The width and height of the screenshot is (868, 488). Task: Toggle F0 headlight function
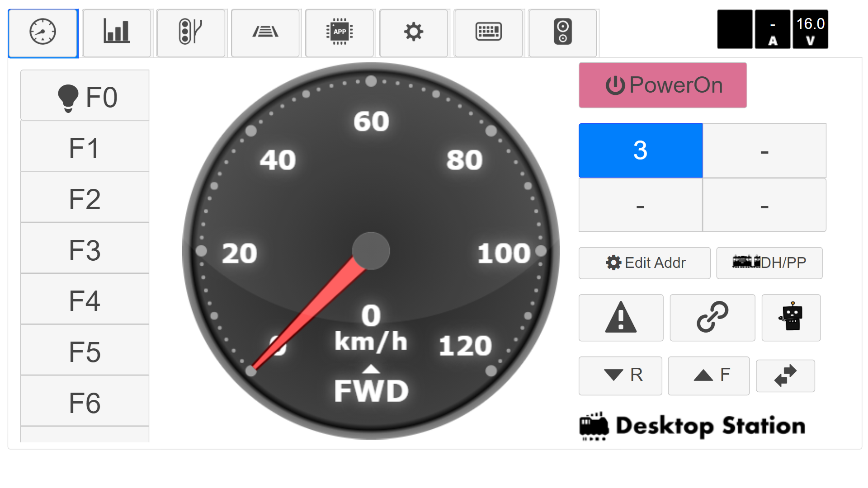click(85, 96)
